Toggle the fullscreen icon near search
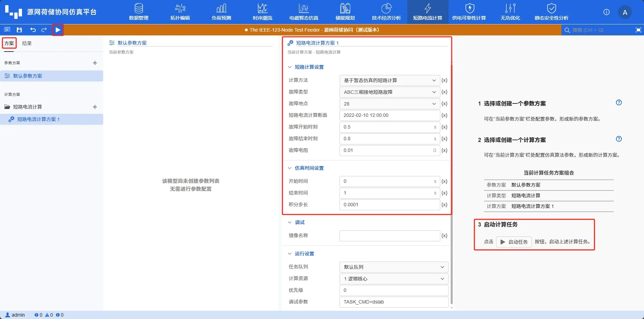Viewport: 644px width, 319px height. (x=638, y=30)
